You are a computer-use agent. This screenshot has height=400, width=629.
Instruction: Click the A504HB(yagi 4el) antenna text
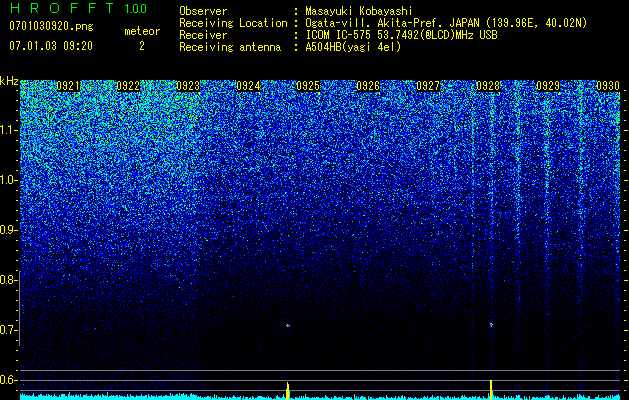[353, 47]
